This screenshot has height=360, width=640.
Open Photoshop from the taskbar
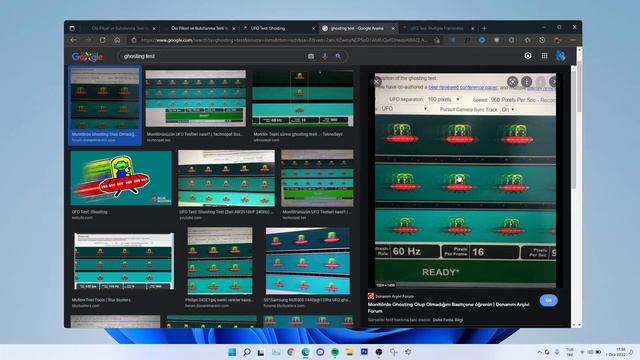[364, 352]
